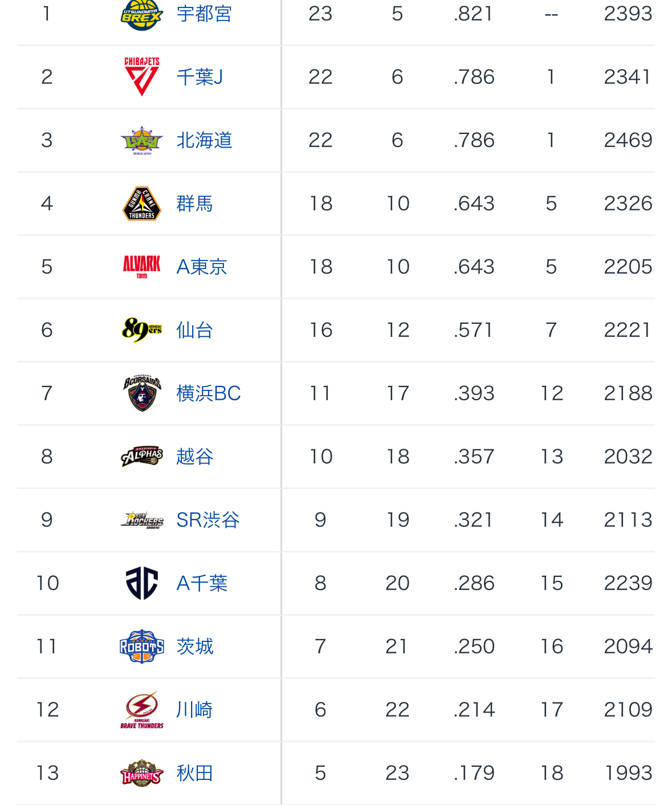The width and height of the screenshot is (672, 805).
Task: Open the A東京 team link
Action: (202, 267)
